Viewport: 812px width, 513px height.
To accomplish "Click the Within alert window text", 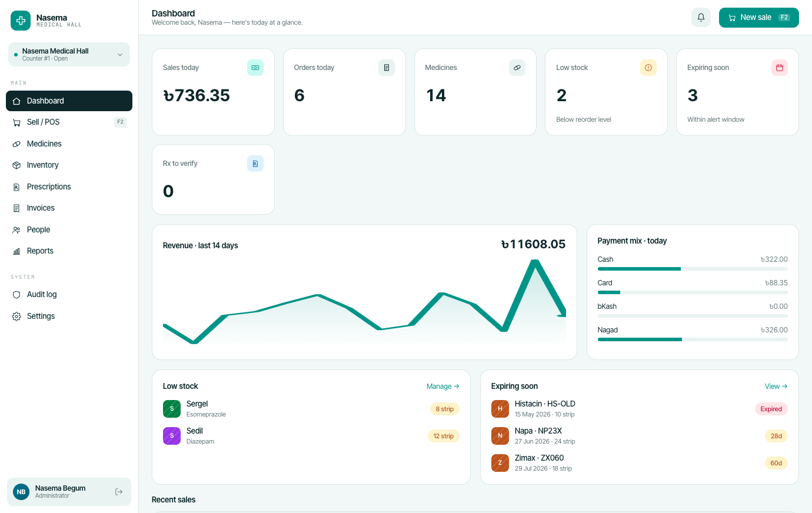I will point(716,119).
